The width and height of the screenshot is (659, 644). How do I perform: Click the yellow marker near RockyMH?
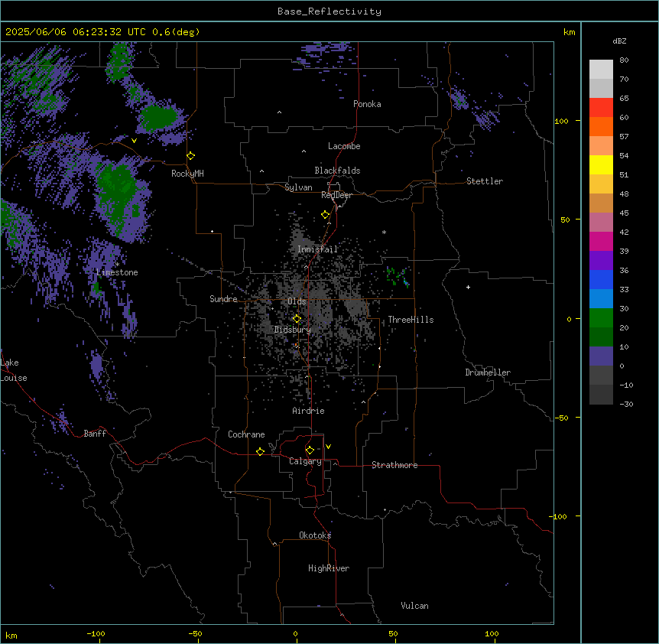[x=191, y=155]
